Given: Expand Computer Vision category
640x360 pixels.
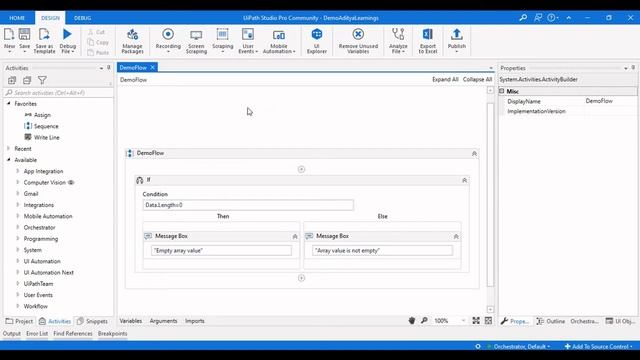Looking at the screenshot, I should [18, 182].
